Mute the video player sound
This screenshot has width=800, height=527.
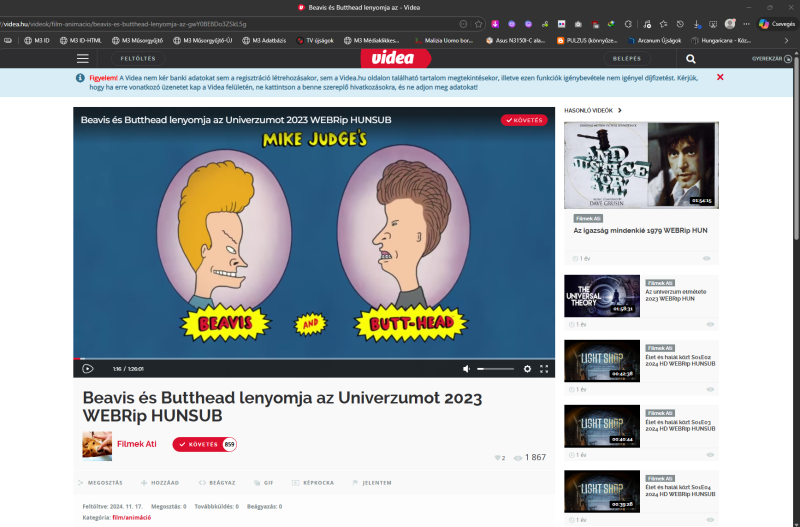tap(466, 369)
